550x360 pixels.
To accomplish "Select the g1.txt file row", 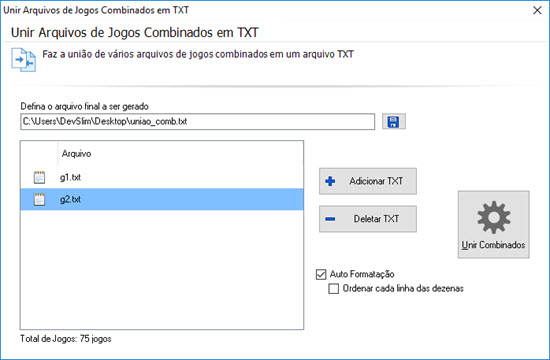I will click(x=162, y=177).
